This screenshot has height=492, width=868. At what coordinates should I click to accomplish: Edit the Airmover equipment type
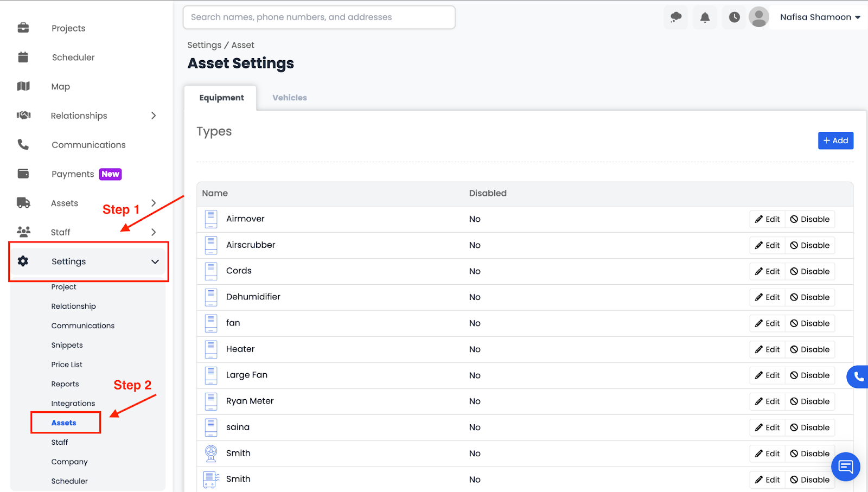coord(767,219)
